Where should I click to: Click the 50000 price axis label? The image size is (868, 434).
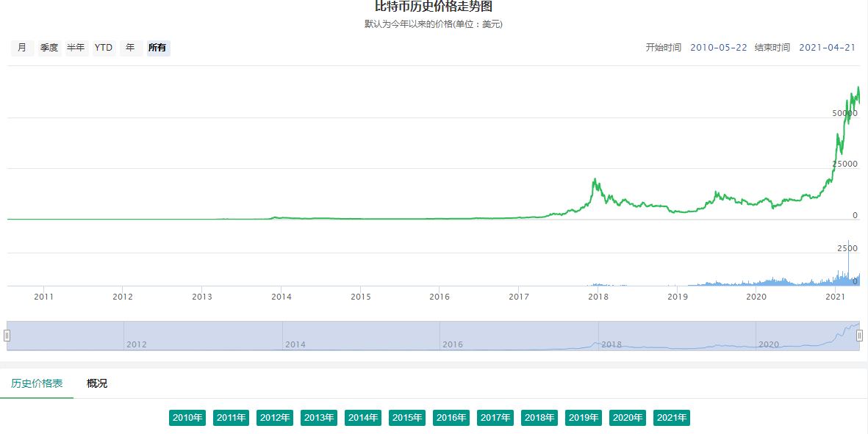point(844,113)
